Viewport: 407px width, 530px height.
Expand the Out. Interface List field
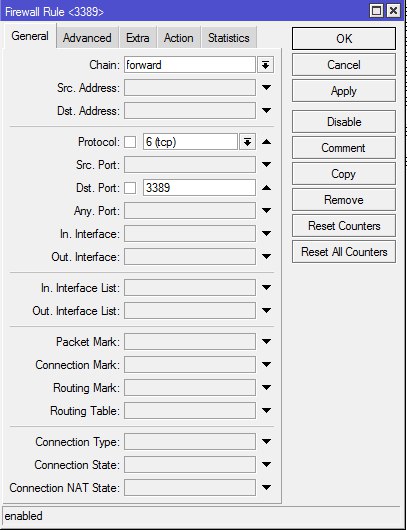pyautogui.click(x=266, y=311)
